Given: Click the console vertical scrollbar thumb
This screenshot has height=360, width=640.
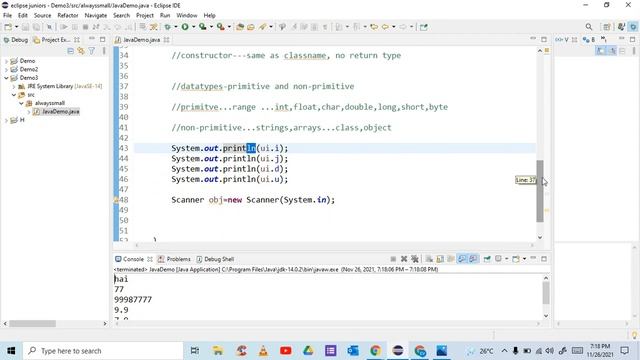Looking at the screenshot, I should 546,293.
